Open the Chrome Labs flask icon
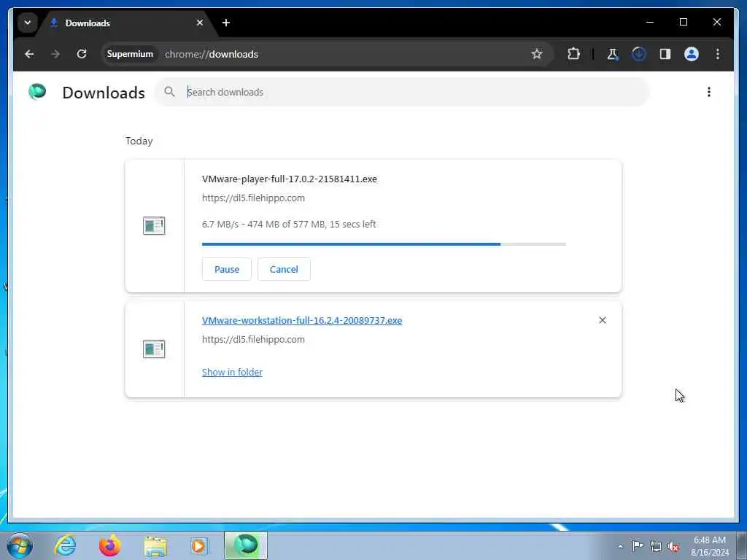This screenshot has height=560, width=747. pos(613,54)
